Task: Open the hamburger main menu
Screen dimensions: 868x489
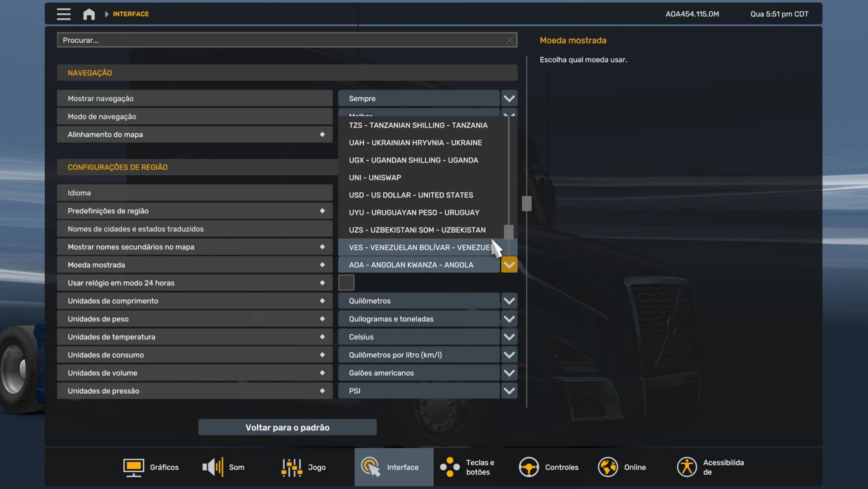Action: [63, 14]
